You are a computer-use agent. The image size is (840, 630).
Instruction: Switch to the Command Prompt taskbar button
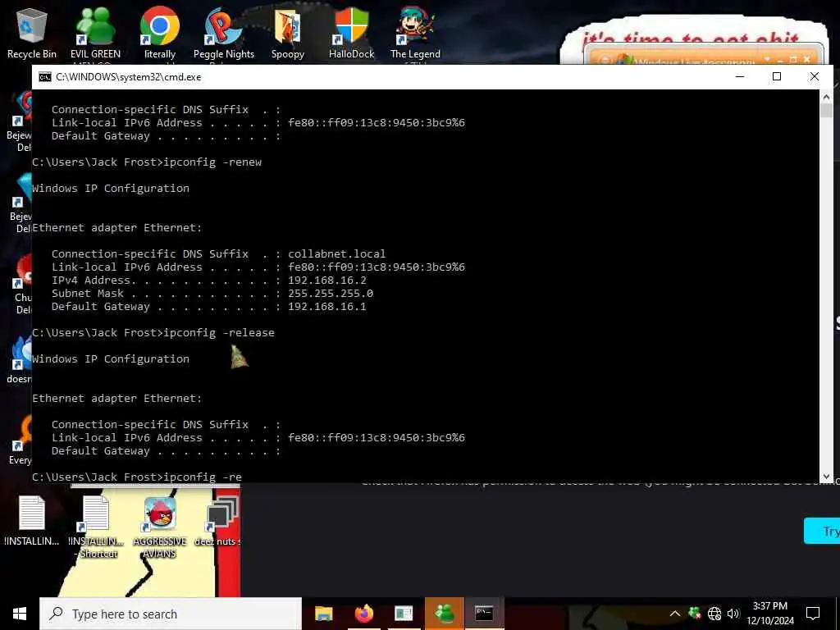click(484, 614)
